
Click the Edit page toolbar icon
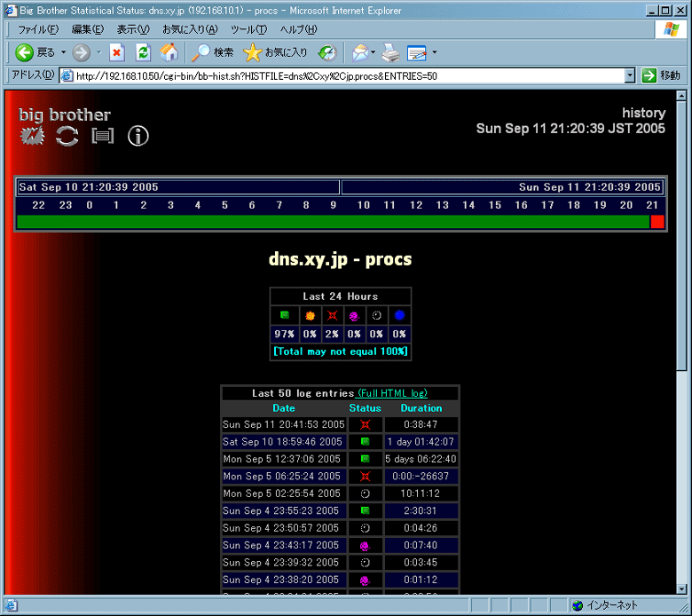click(417, 52)
